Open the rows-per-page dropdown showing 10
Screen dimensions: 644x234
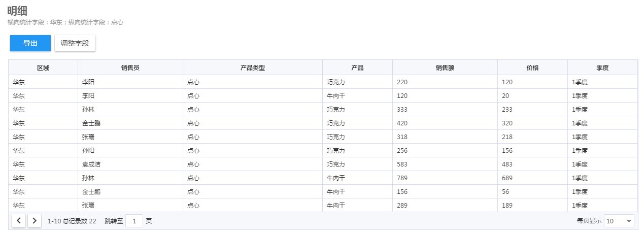pos(619,221)
